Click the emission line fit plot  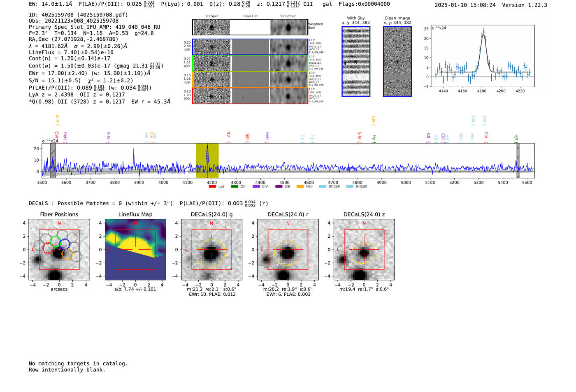click(x=482, y=56)
